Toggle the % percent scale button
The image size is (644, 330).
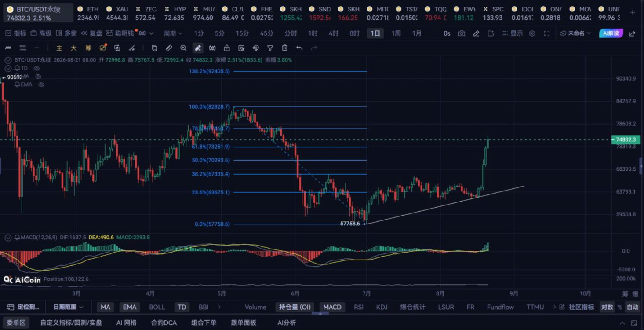click(x=620, y=307)
